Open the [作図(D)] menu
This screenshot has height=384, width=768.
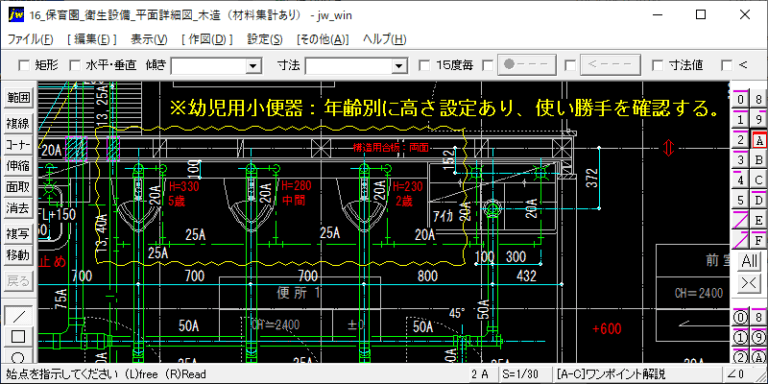tap(207, 39)
